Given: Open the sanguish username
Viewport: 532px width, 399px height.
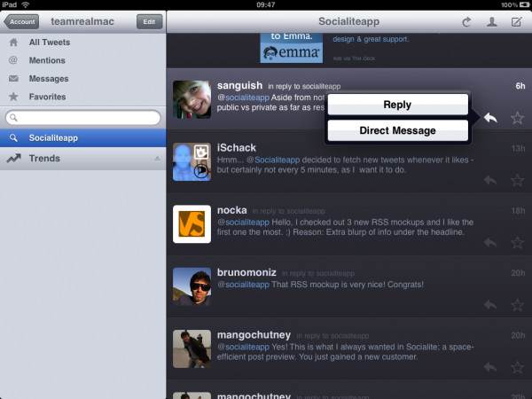Looking at the screenshot, I should (240, 85).
